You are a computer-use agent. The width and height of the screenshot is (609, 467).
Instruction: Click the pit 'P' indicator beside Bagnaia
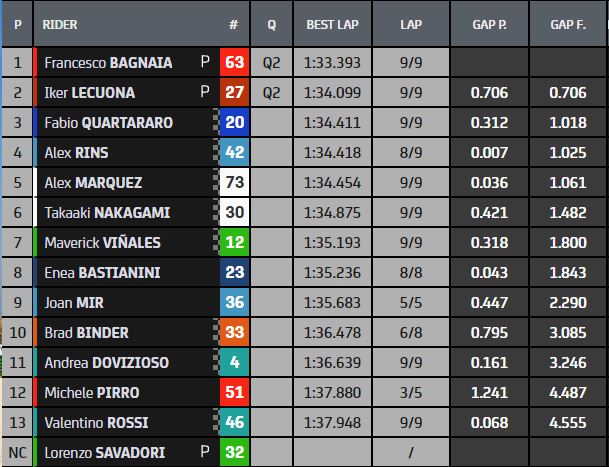pos(205,62)
